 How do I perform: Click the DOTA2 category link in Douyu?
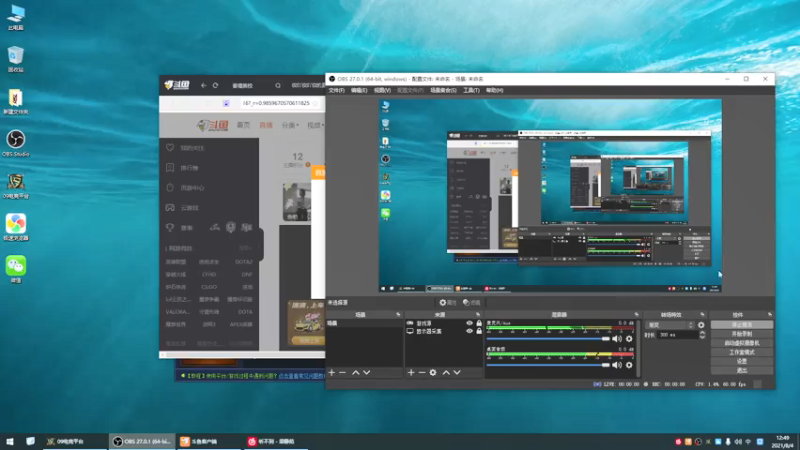coord(243,262)
